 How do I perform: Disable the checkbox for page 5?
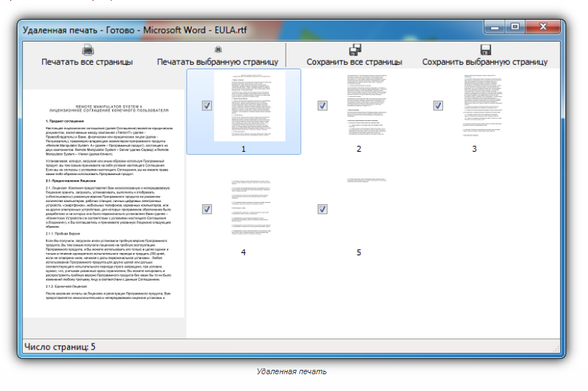point(322,209)
